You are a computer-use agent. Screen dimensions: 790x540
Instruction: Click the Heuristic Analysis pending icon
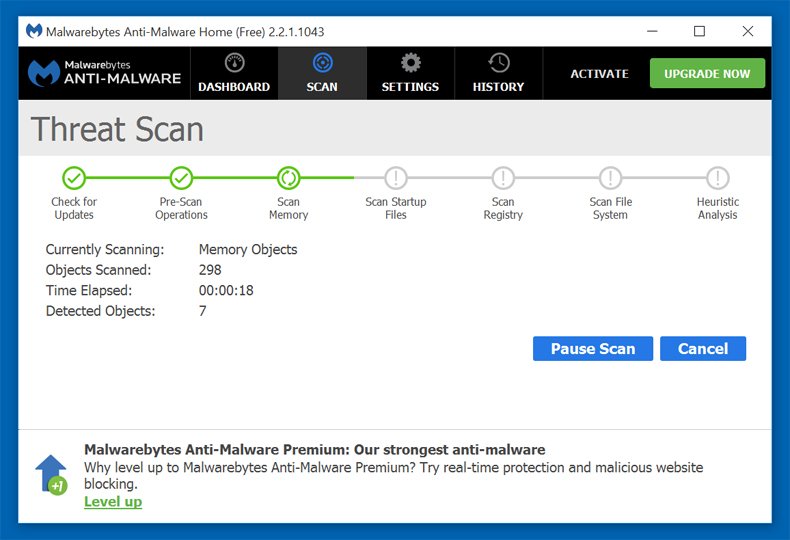tap(718, 178)
